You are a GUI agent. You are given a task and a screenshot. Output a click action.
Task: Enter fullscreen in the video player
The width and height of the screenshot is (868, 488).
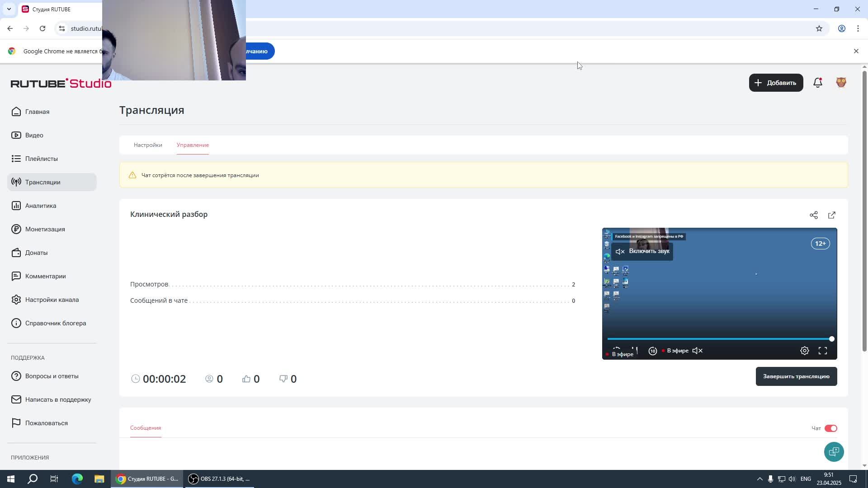point(823,351)
